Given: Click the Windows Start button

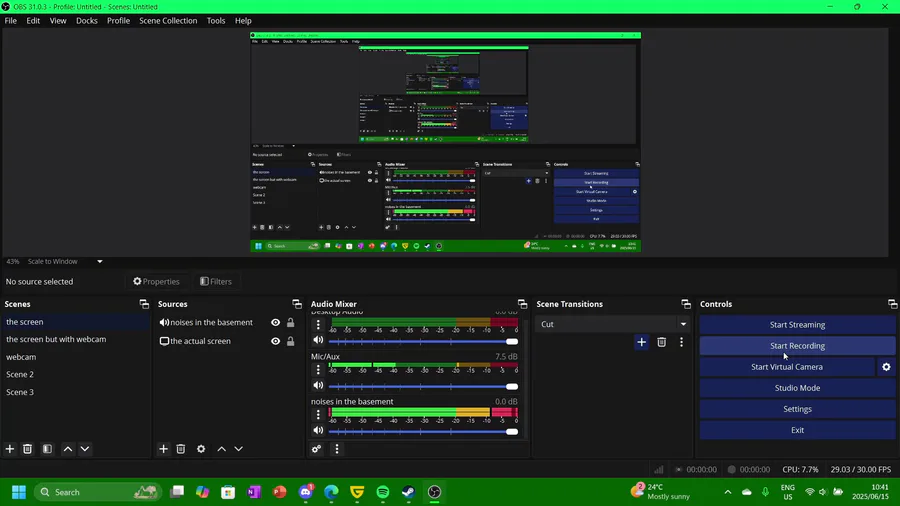Looking at the screenshot, I should point(19,492).
